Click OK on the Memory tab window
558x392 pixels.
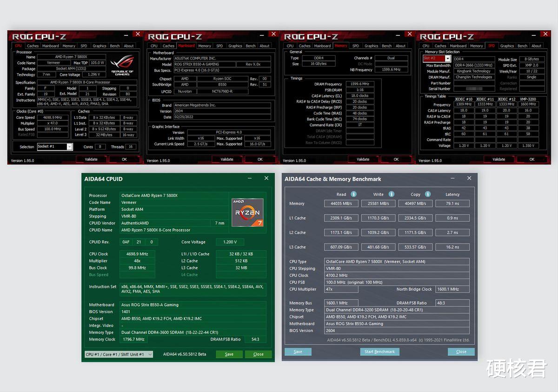[396, 159]
